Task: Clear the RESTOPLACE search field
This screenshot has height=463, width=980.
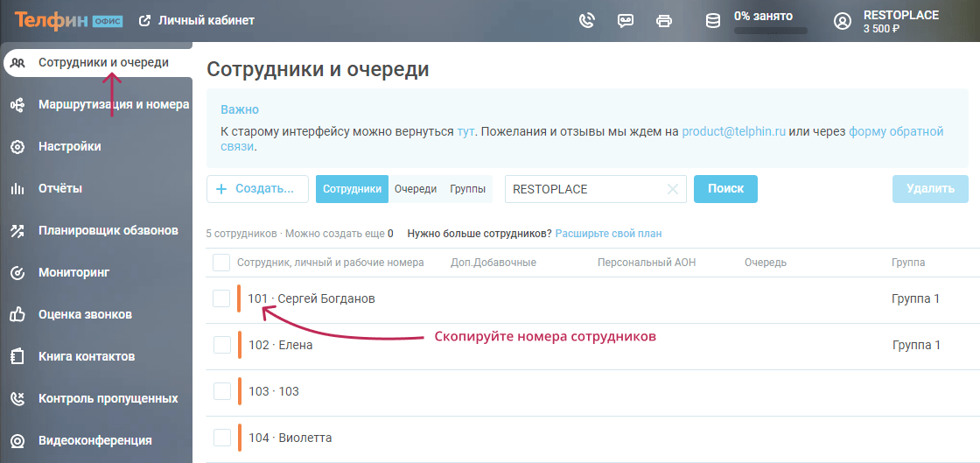Action: pos(673,189)
